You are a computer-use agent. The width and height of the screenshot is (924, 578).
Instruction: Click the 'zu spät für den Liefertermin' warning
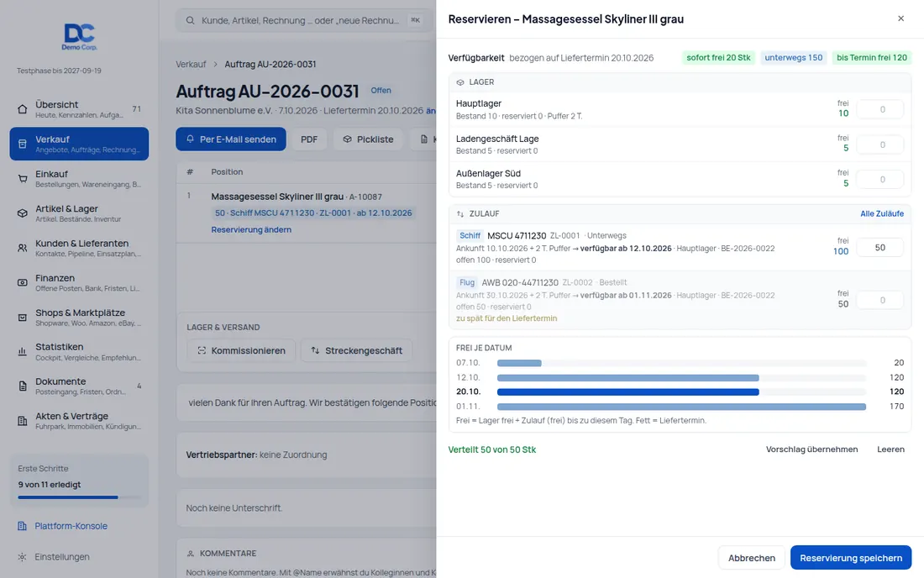click(507, 318)
